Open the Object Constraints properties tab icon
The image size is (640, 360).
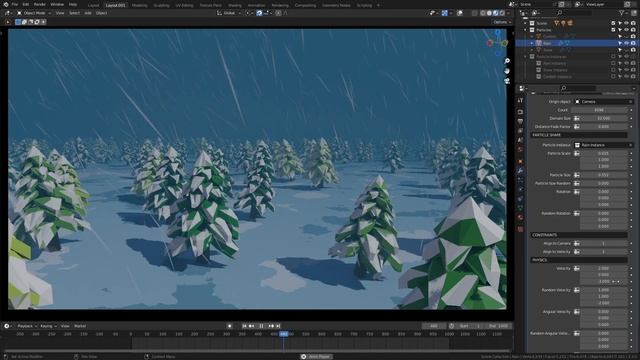520,199
